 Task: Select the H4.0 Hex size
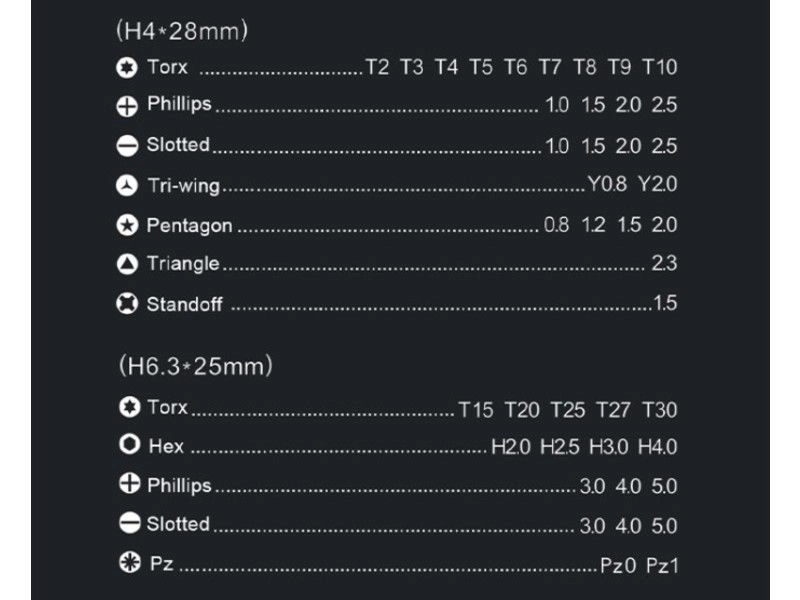click(658, 447)
